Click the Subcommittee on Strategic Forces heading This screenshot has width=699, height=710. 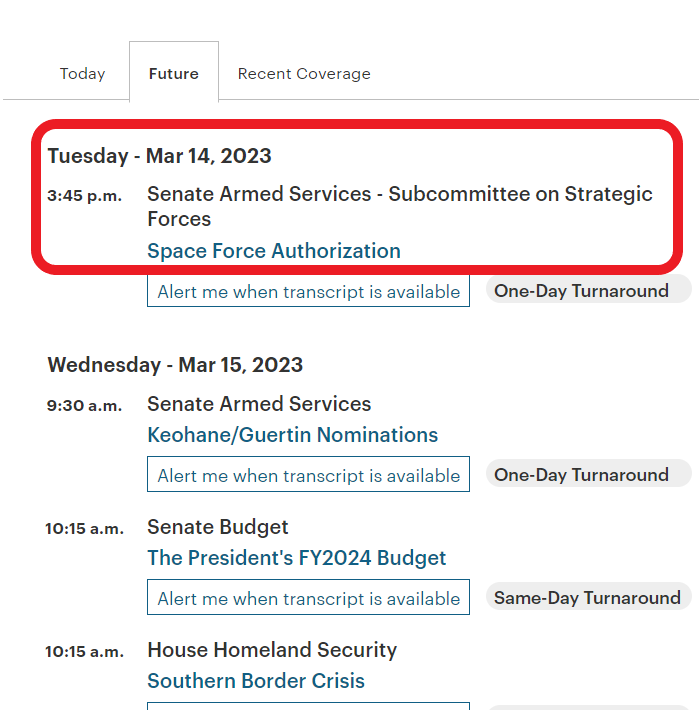coord(400,206)
